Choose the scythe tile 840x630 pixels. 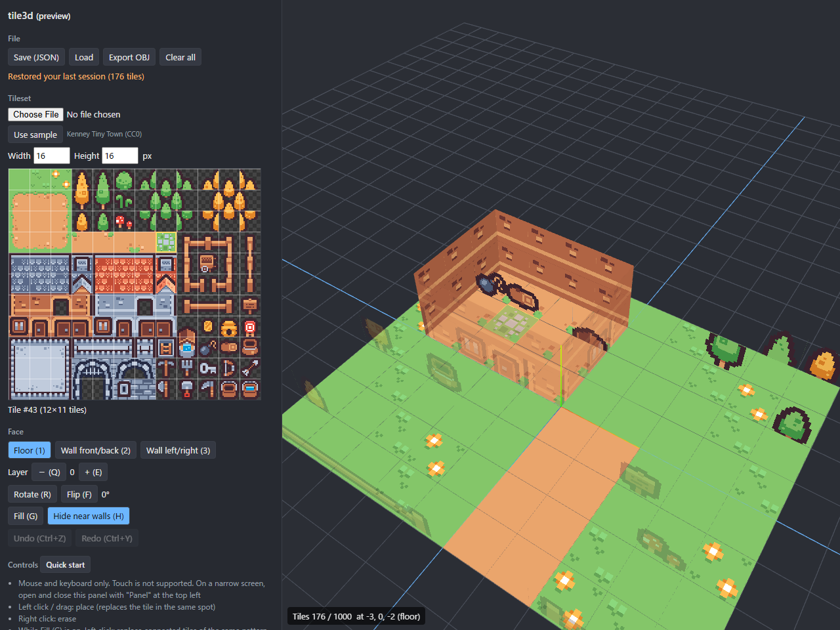pyautogui.click(x=208, y=390)
